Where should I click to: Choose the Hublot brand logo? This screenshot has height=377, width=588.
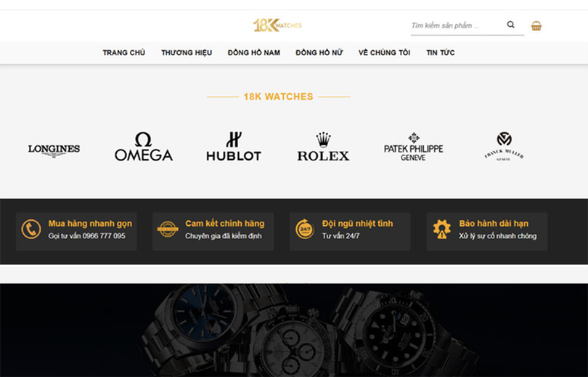[234, 147]
